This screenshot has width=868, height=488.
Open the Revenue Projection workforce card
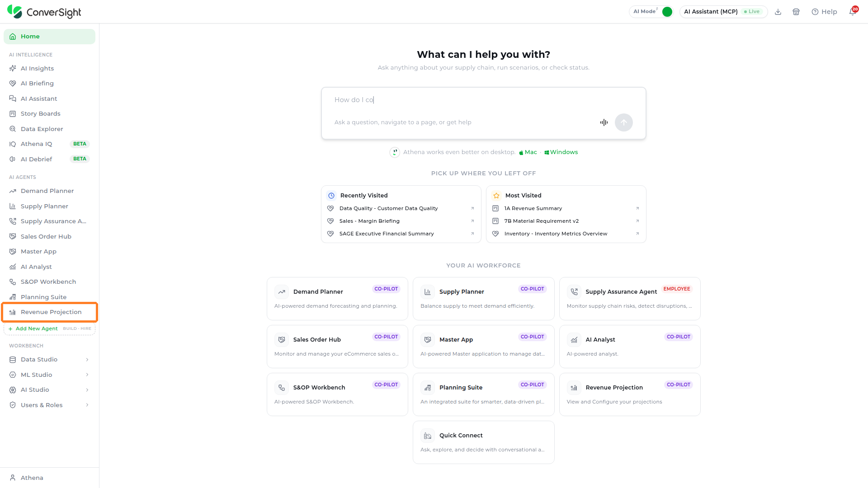point(630,394)
